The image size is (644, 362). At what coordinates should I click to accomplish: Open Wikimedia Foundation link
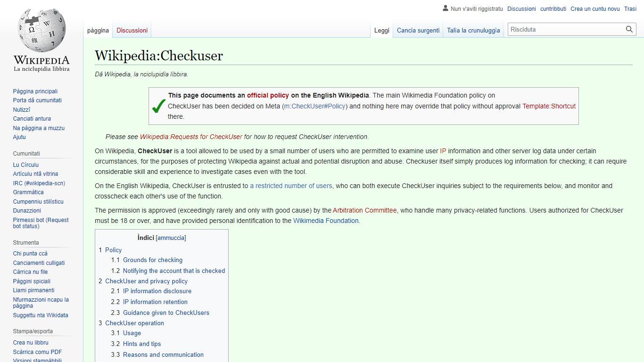[326, 221]
